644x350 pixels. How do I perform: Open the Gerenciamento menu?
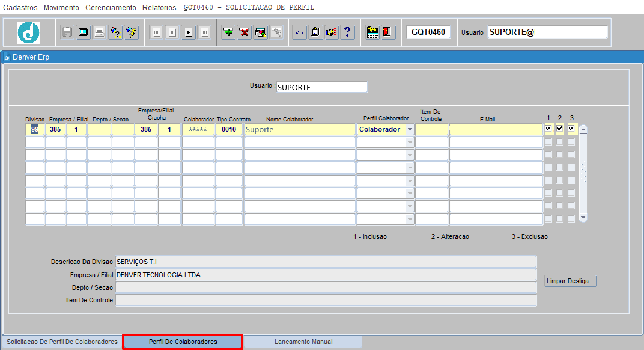click(111, 8)
